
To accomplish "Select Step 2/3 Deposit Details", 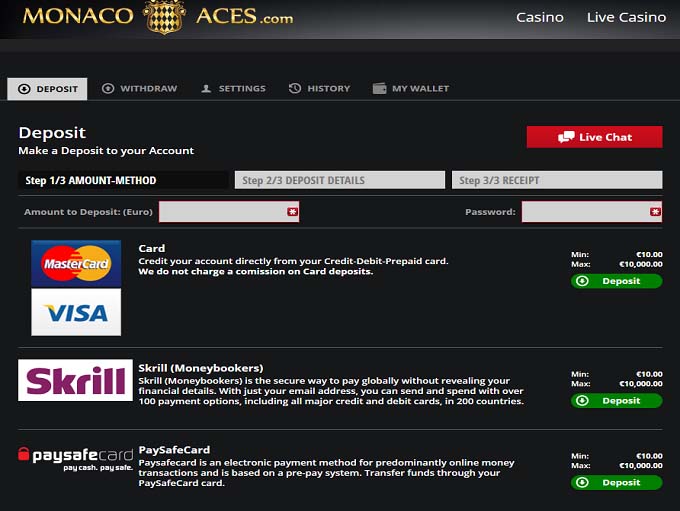I will click(x=340, y=180).
